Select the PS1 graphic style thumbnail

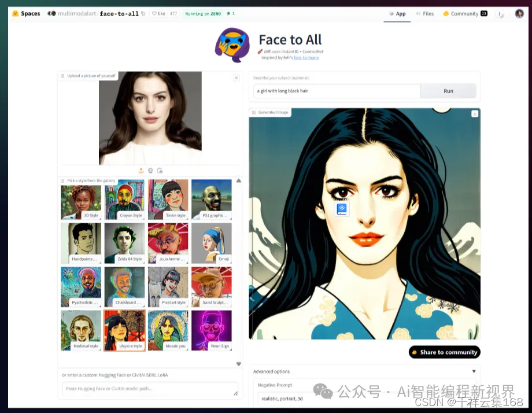(x=212, y=200)
